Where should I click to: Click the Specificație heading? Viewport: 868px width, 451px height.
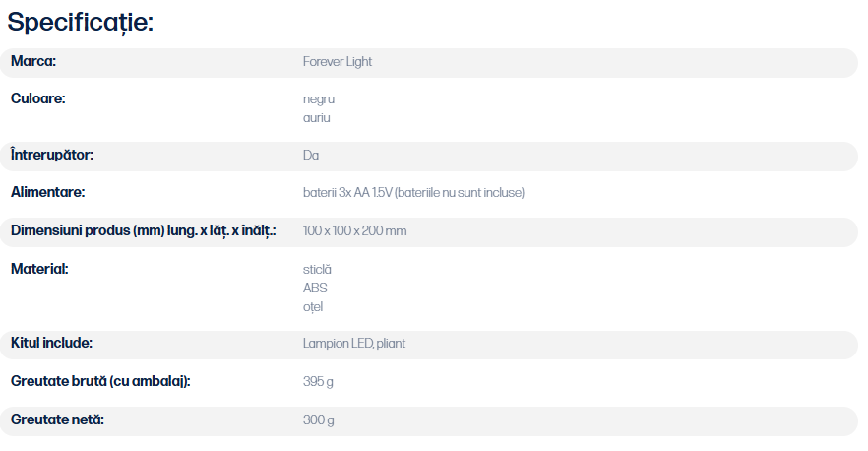point(81,23)
